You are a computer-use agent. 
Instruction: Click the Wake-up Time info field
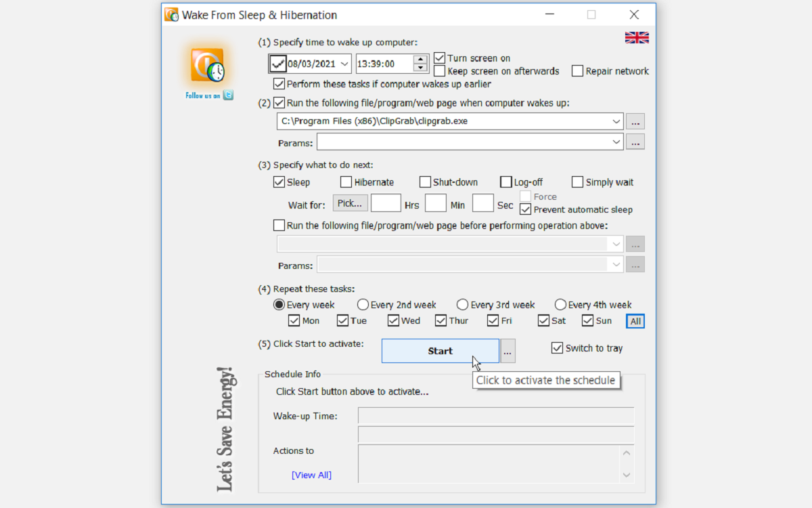coord(496,416)
